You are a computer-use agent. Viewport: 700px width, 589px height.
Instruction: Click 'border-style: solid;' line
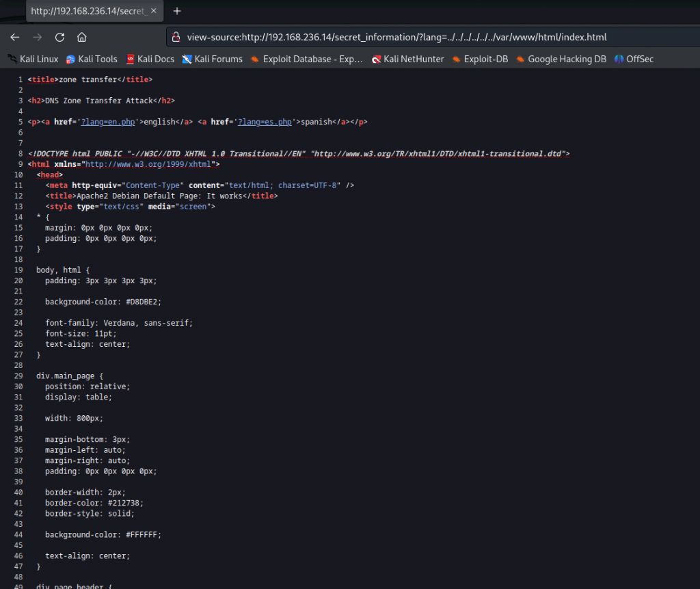tap(90, 514)
